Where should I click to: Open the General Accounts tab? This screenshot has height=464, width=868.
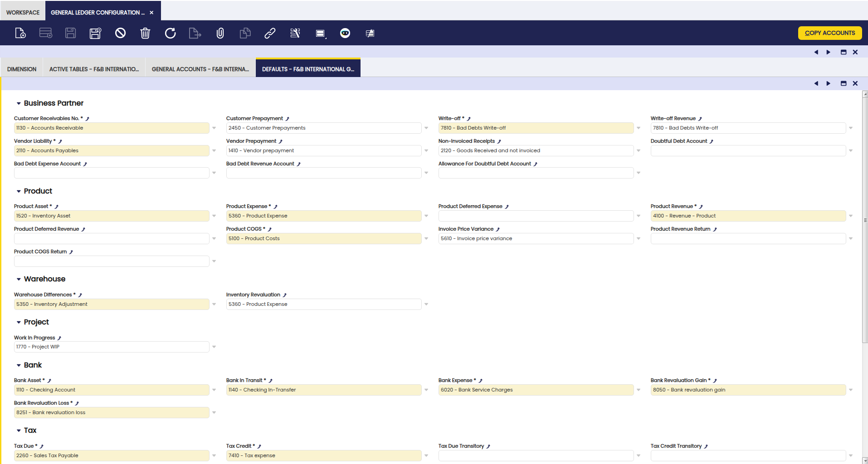point(200,69)
